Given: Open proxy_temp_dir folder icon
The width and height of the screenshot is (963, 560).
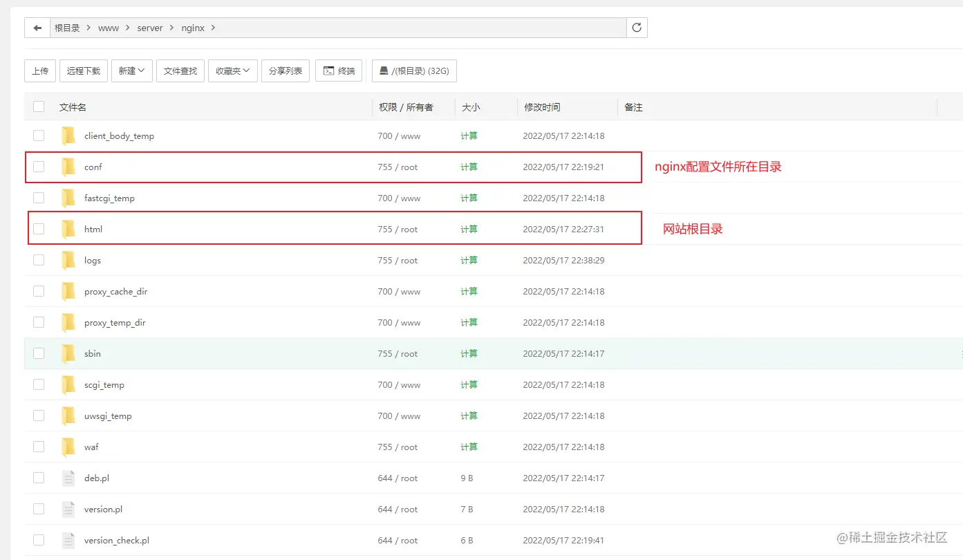Looking at the screenshot, I should [x=68, y=322].
